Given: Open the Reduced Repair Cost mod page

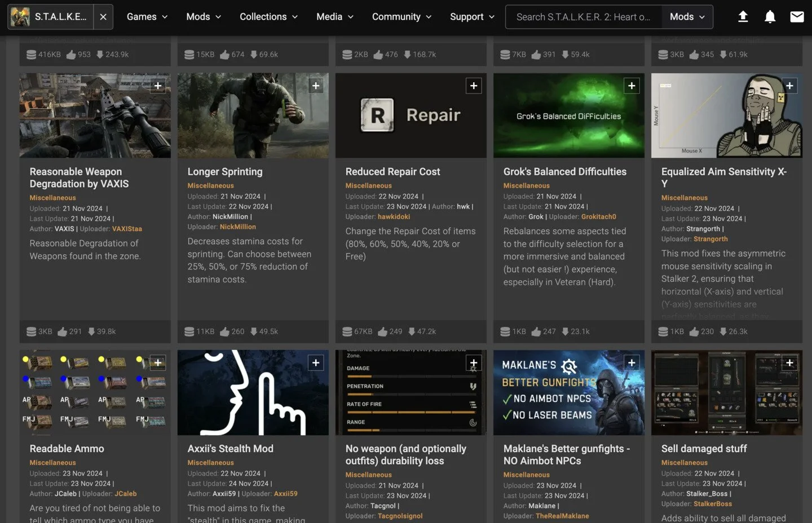Looking at the screenshot, I should point(392,171).
